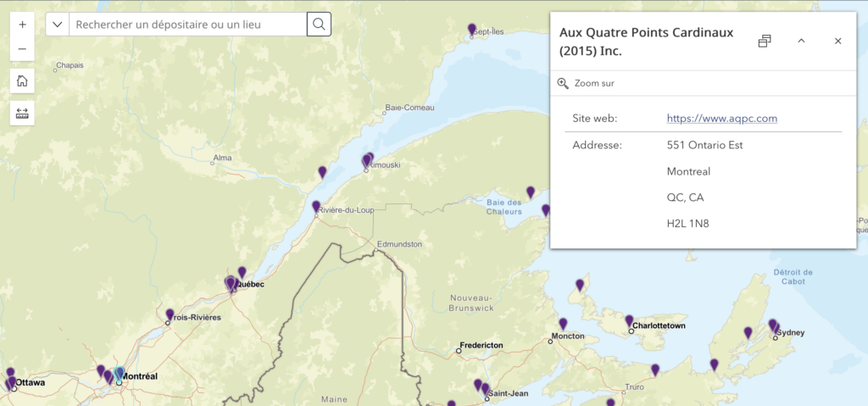Screen dimensions: 868x406
Task: Click the magnifying glass search button
Action: (x=319, y=25)
